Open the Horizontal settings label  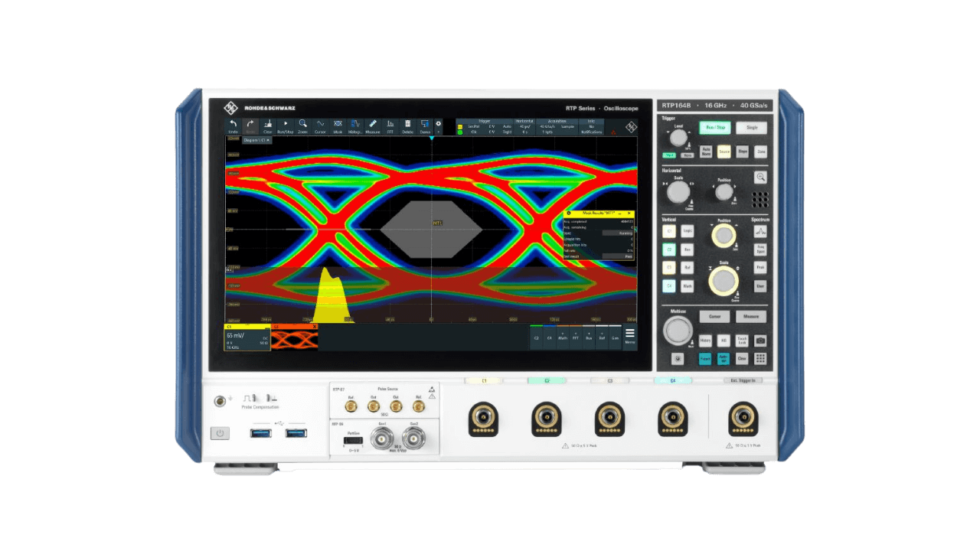(524, 121)
